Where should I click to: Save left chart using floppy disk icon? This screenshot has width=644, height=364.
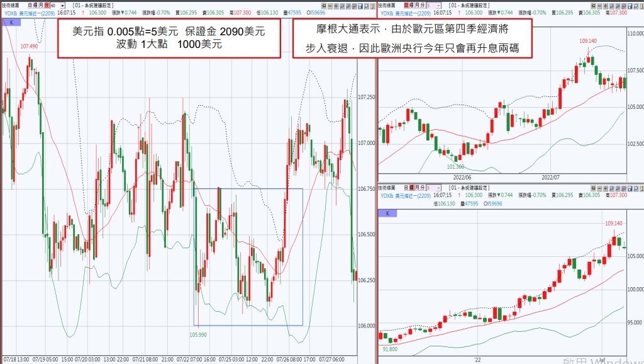360,6
